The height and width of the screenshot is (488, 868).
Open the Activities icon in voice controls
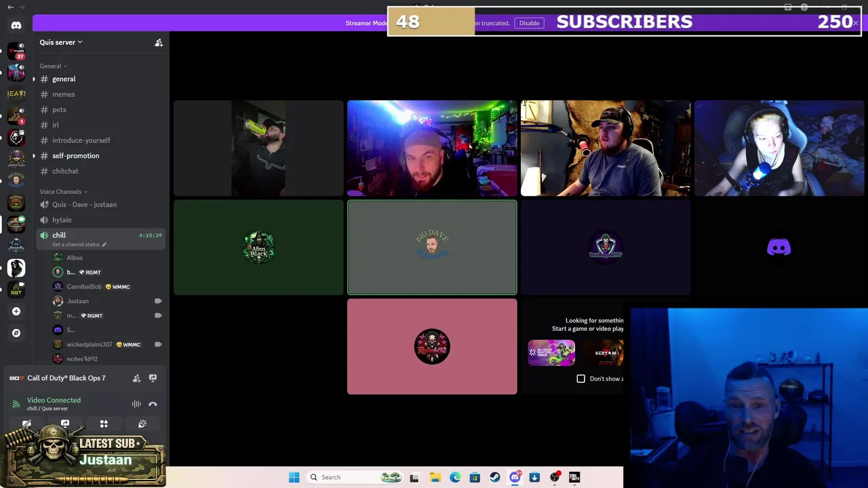(104, 424)
